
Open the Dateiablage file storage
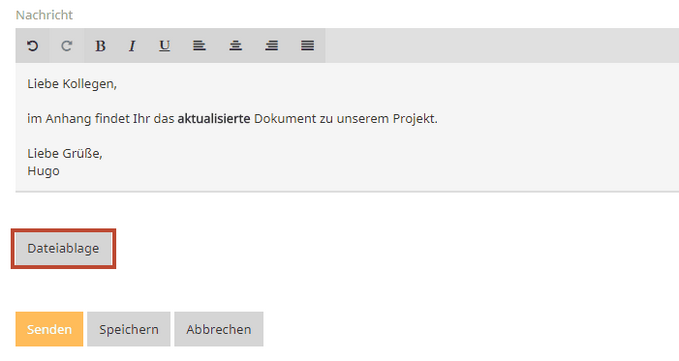tap(63, 248)
